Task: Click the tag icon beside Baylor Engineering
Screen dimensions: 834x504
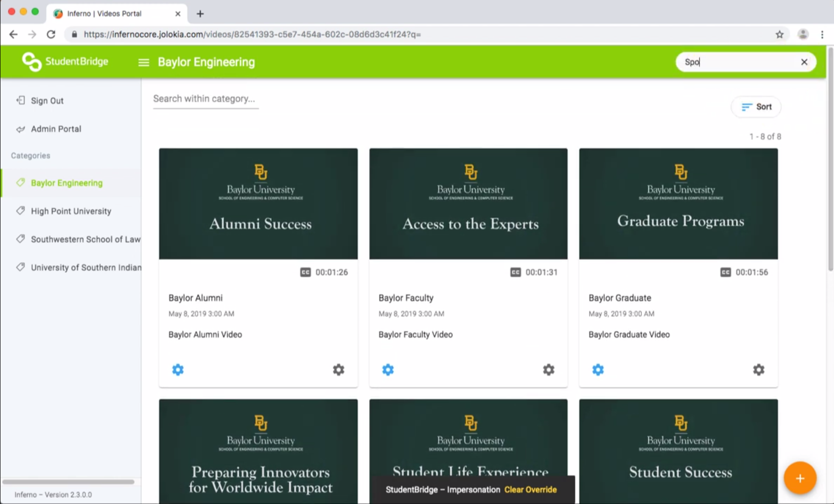Action: click(x=21, y=182)
